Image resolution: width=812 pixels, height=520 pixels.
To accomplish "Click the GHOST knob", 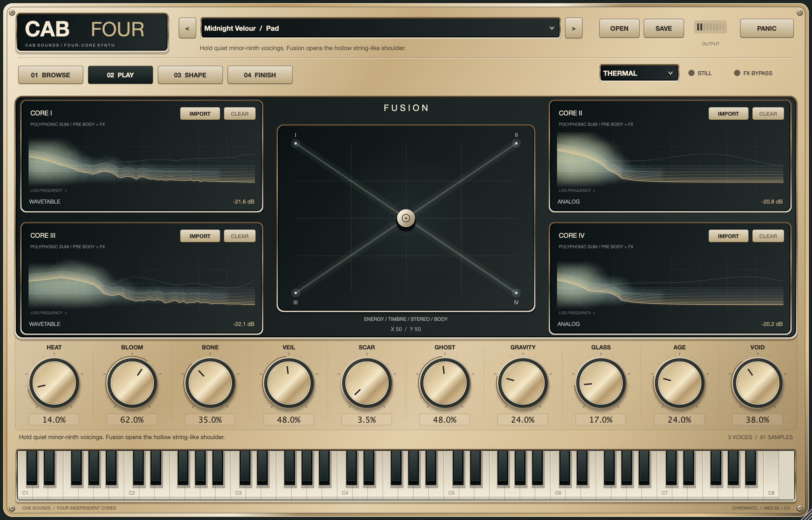I will (444, 383).
